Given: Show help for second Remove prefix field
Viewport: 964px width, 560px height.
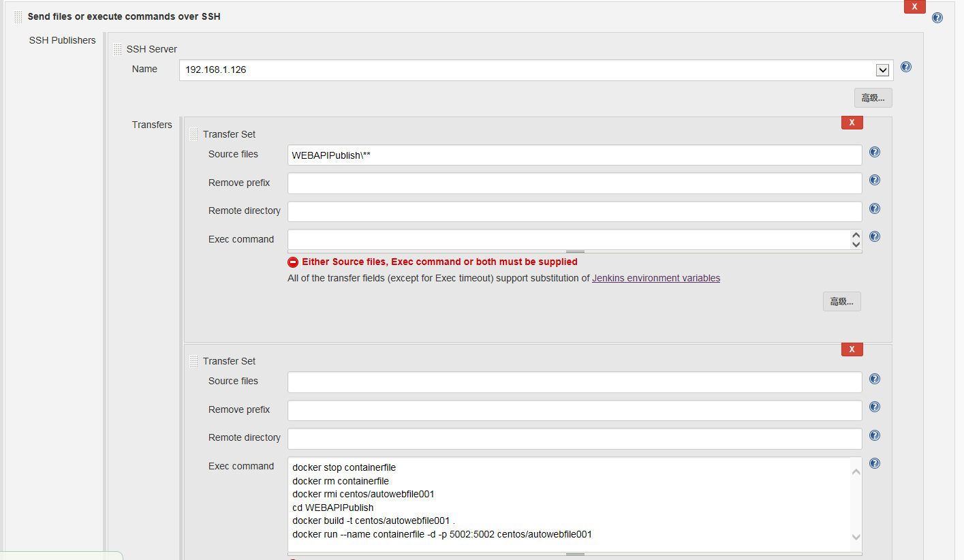Looking at the screenshot, I should pos(875,407).
